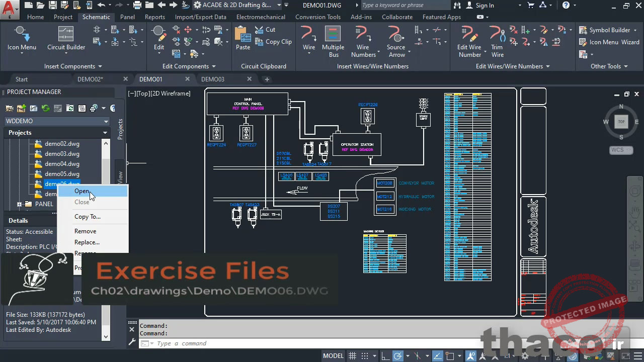Open the WDDEMO project dropdown
Viewport: 644px width, 362px height.
(105, 121)
